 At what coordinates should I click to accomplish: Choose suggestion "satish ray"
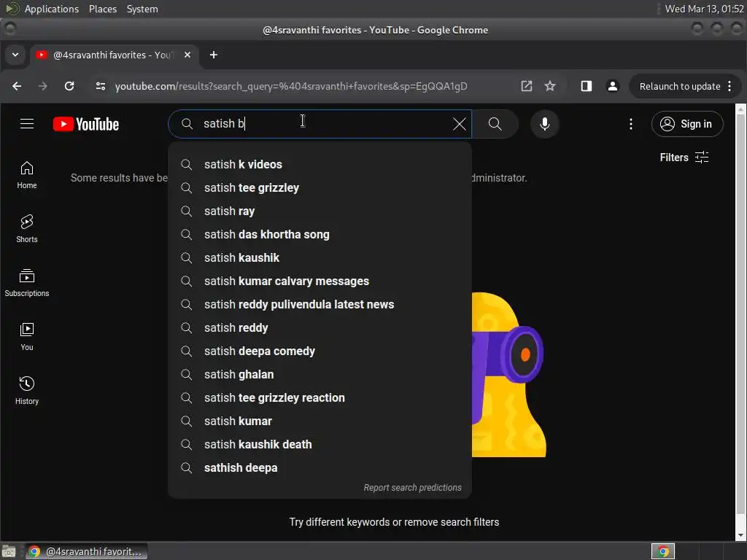coord(320,211)
